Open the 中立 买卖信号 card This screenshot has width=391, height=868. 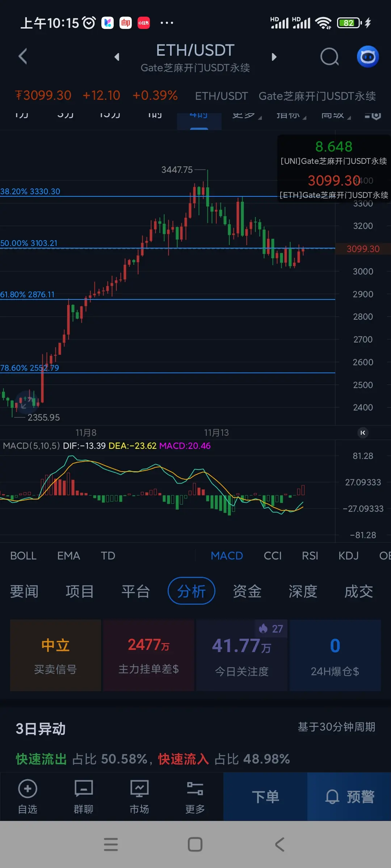[55, 655]
